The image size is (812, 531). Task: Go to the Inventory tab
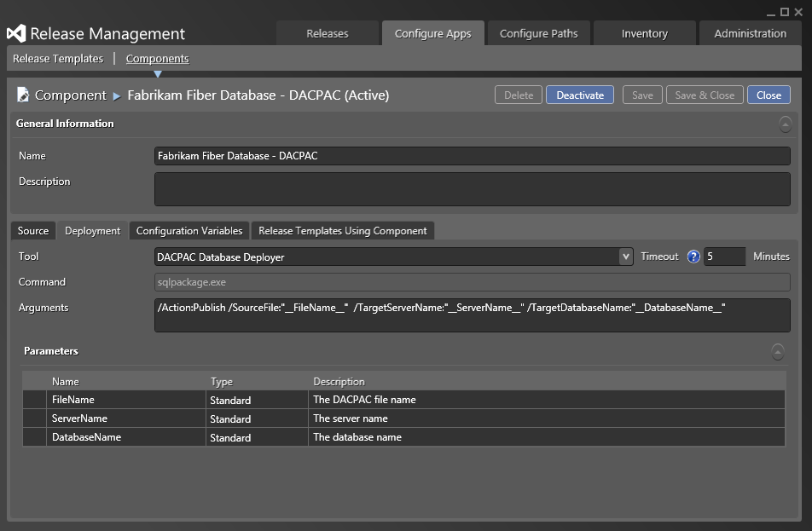point(644,33)
